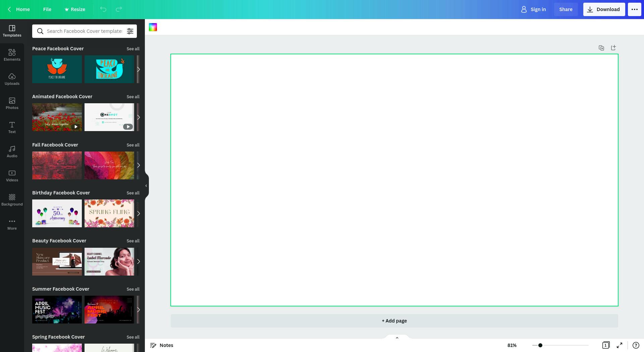Show next Fall Facebook Cover templates
Viewport: 644px width, 352px height.
coord(138,165)
